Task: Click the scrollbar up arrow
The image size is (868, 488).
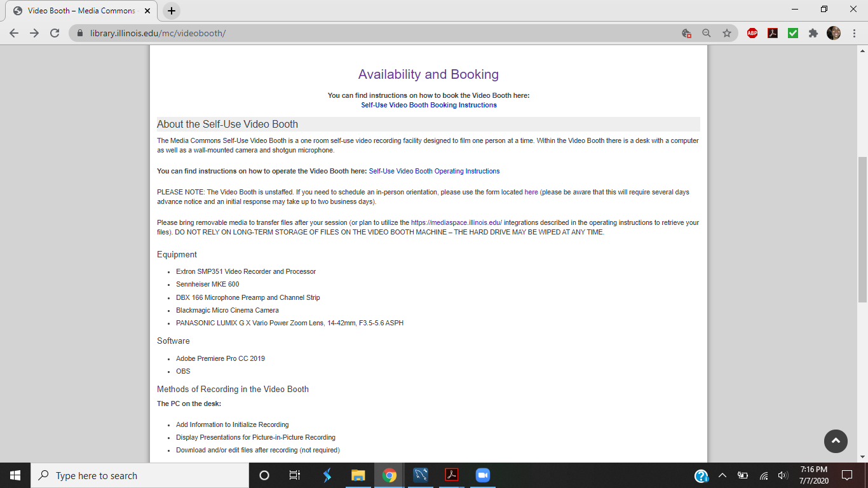Action: coord(863,50)
